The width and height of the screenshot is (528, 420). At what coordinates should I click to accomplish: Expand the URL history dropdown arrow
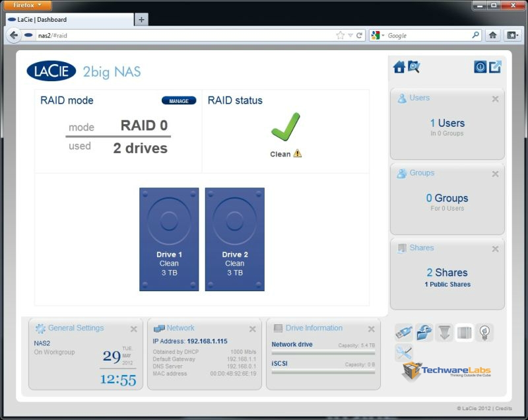tap(350, 36)
